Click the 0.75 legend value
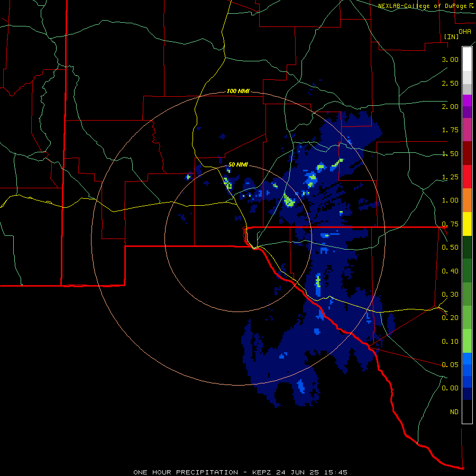The image size is (476, 476). pos(450,224)
